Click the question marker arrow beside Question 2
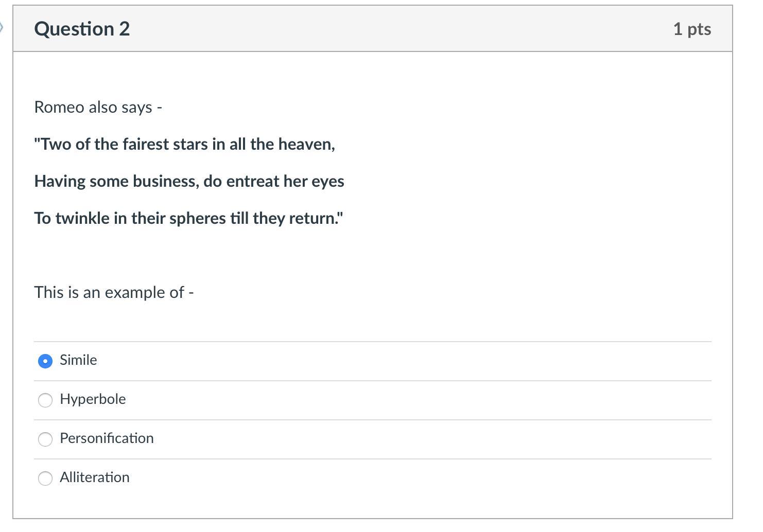763x532 pixels. pyautogui.click(x=2, y=28)
